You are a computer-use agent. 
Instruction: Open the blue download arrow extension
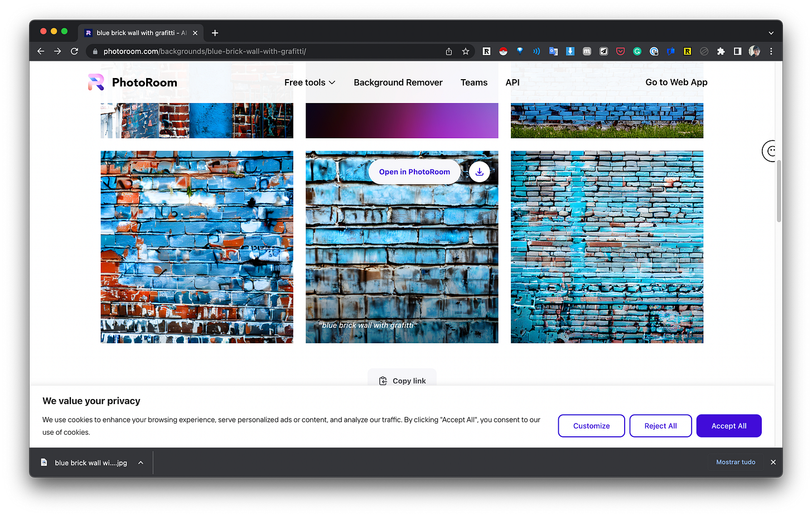(x=570, y=51)
